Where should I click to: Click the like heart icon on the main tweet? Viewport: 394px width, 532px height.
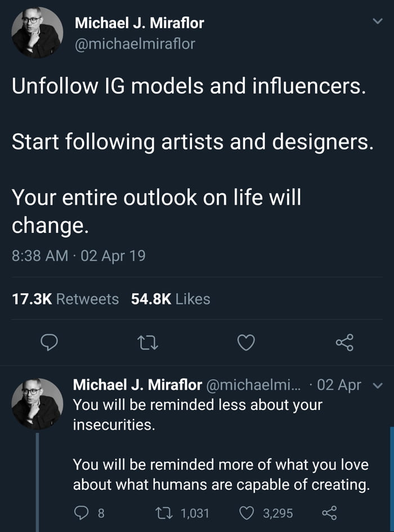pos(246,341)
